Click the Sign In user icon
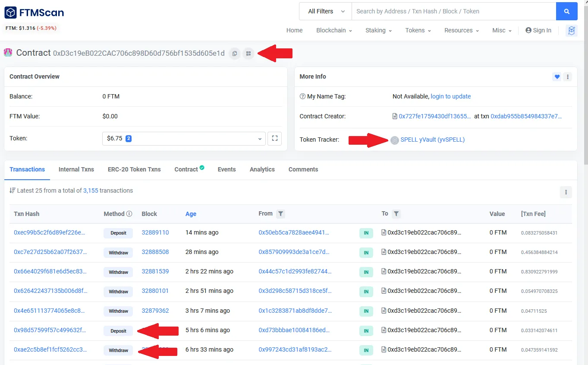 pos(528,30)
